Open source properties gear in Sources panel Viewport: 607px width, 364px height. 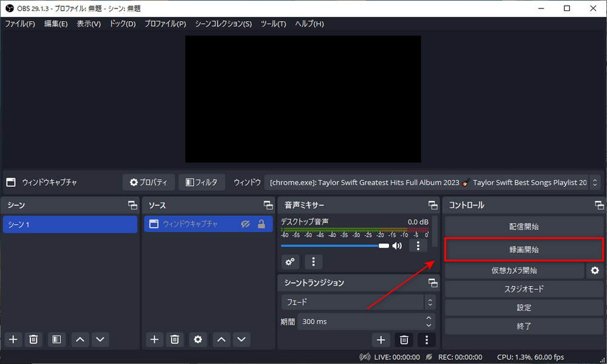tap(197, 340)
